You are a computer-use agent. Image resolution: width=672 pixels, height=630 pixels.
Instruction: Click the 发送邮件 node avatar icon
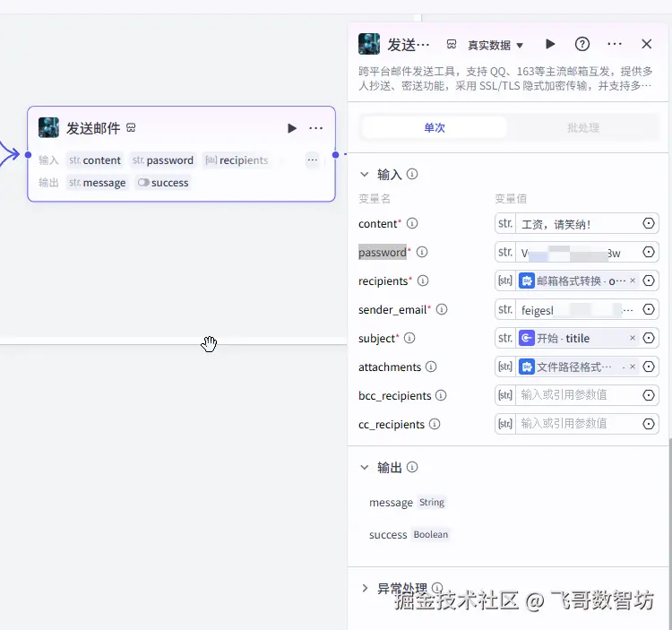[x=48, y=127]
